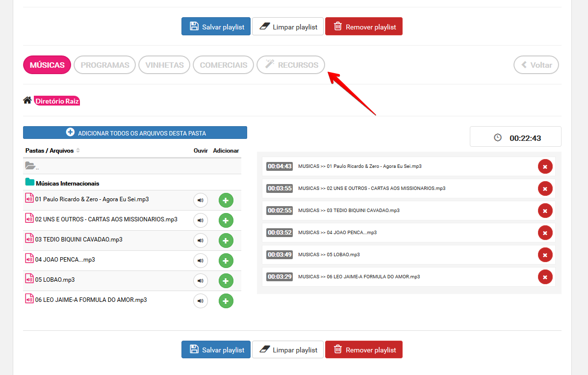
Task: Click the 00:03:49 duration badge
Action: pyautogui.click(x=280, y=255)
